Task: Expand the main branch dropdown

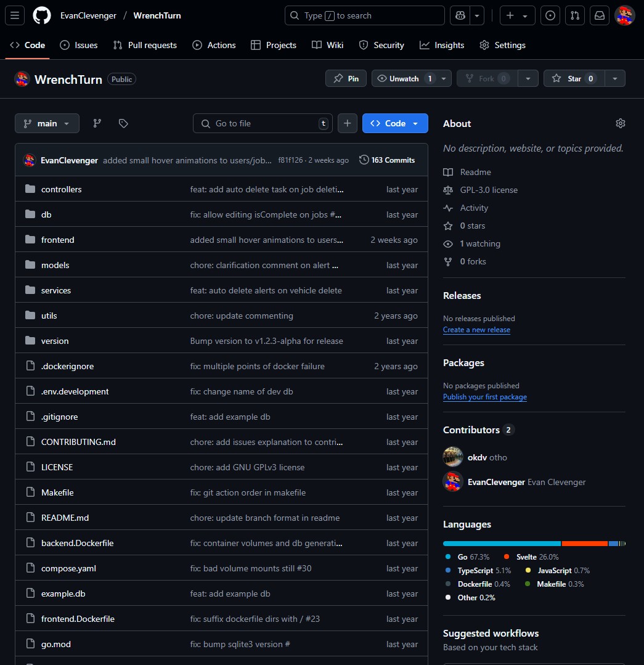Action: [47, 123]
